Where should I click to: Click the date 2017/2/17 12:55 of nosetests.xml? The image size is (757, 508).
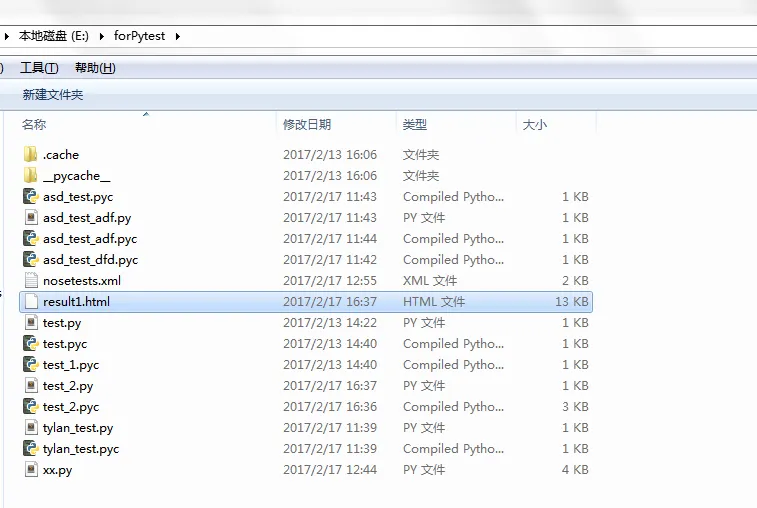330,281
